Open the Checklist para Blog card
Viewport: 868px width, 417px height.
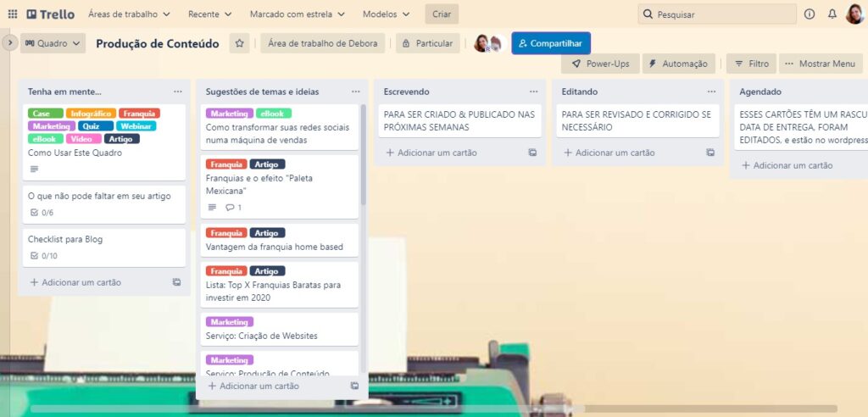tap(104, 247)
